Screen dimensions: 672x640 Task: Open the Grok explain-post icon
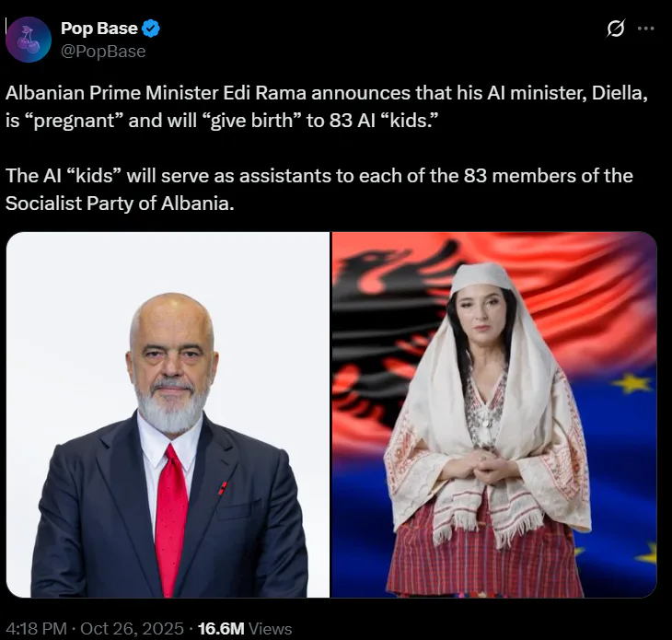click(x=616, y=29)
